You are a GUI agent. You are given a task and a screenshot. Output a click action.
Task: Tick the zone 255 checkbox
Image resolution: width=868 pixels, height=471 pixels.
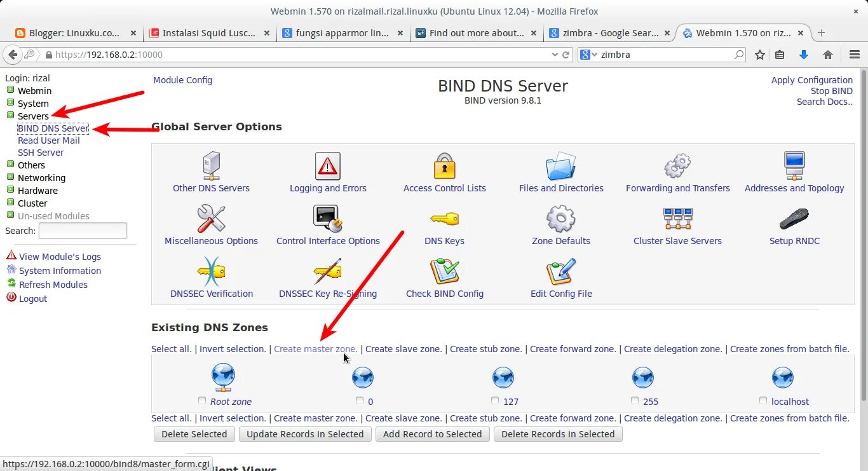pyautogui.click(x=635, y=401)
